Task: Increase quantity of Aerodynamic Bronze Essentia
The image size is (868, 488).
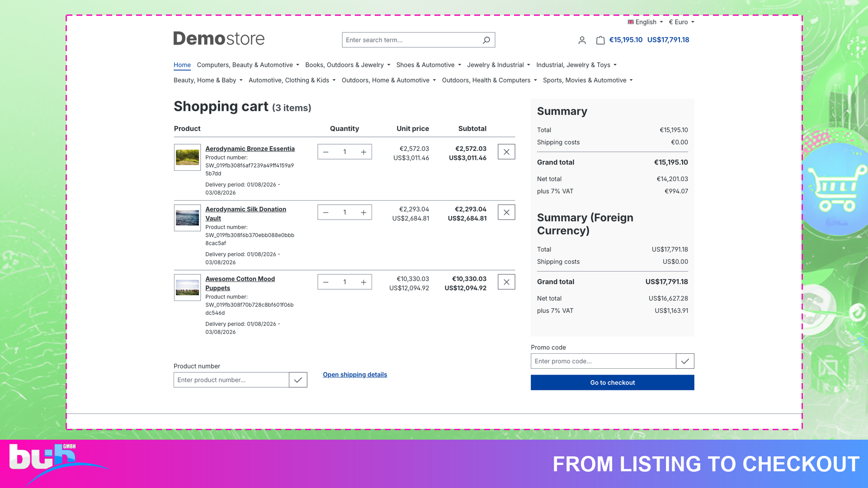Action: point(363,152)
